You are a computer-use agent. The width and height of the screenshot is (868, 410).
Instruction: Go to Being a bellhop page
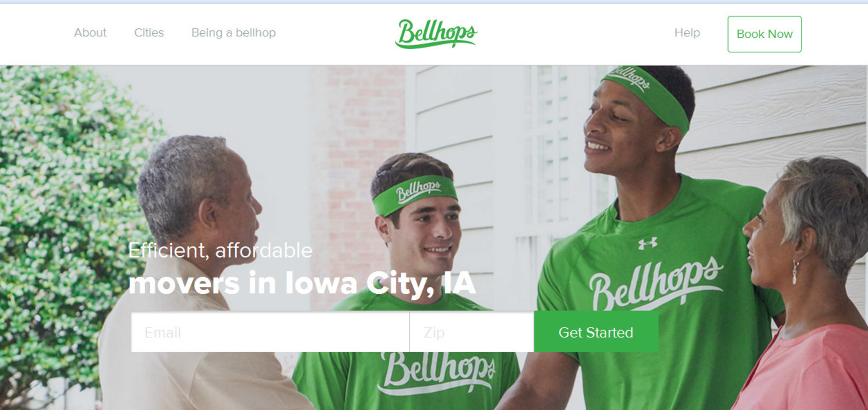tap(233, 33)
